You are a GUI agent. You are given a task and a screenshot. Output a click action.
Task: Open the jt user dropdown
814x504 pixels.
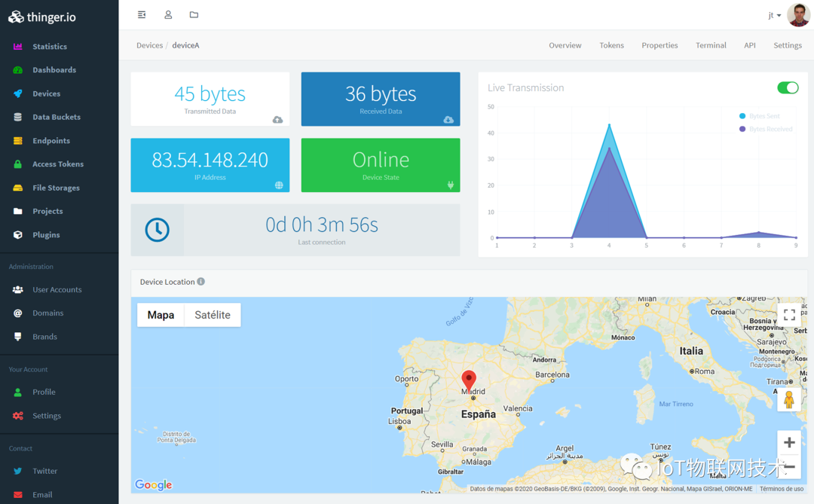click(x=775, y=15)
